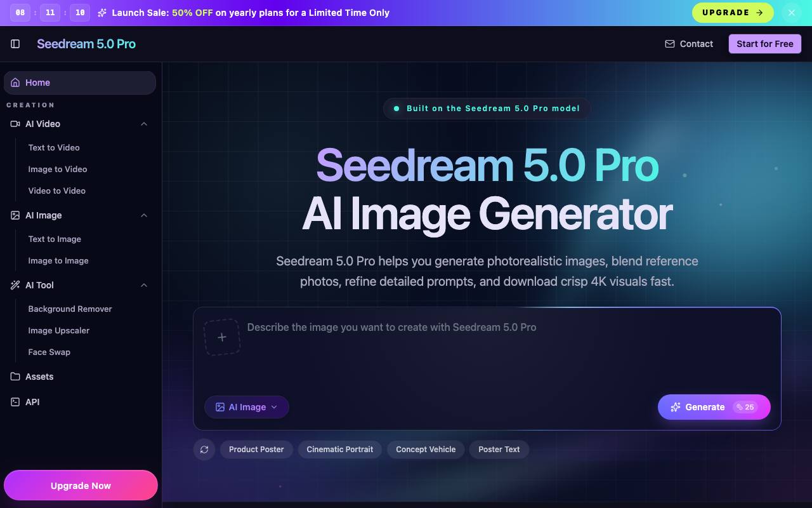Click the Contact envelope icon

pos(669,44)
